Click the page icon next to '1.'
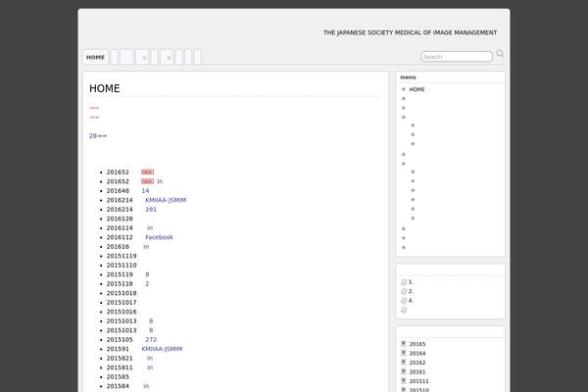The width and height of the screenshot is (588, 392). click(404, 281)
